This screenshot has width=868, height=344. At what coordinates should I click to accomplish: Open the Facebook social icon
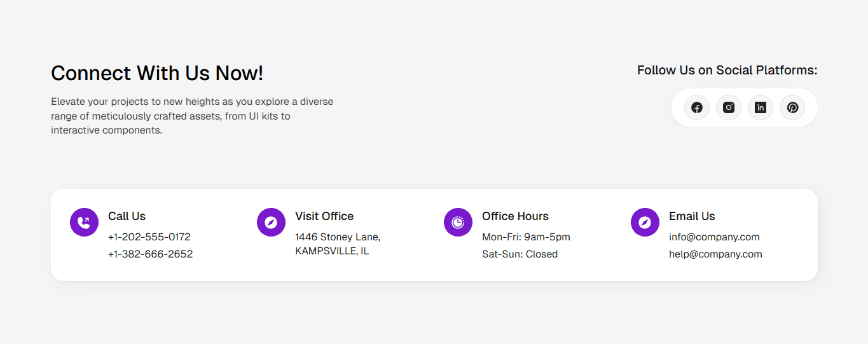point(697,107)
